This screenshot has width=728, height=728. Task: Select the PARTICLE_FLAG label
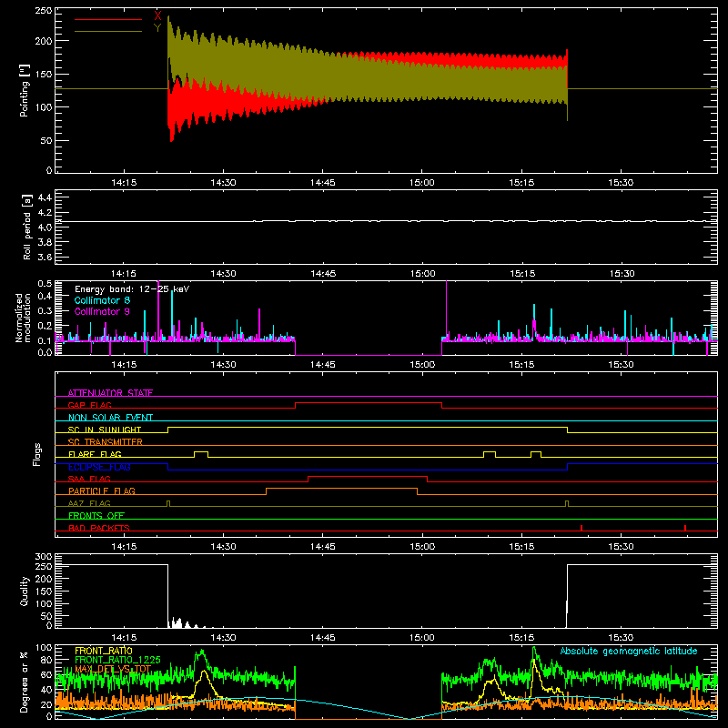tap(102, 490)
